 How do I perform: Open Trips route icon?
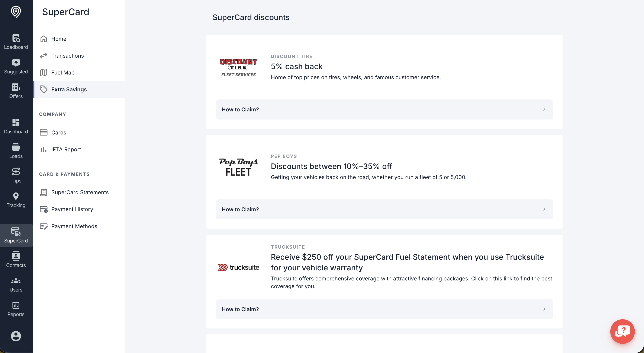[x=16, y=172]
